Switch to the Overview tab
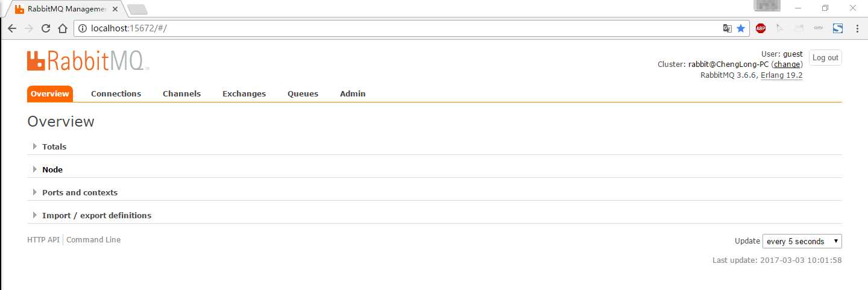 pos(50,93)
